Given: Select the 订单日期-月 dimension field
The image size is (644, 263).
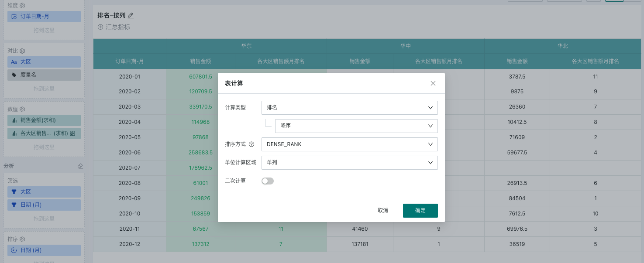Looking at the screenshot, I should click(44, 17).
